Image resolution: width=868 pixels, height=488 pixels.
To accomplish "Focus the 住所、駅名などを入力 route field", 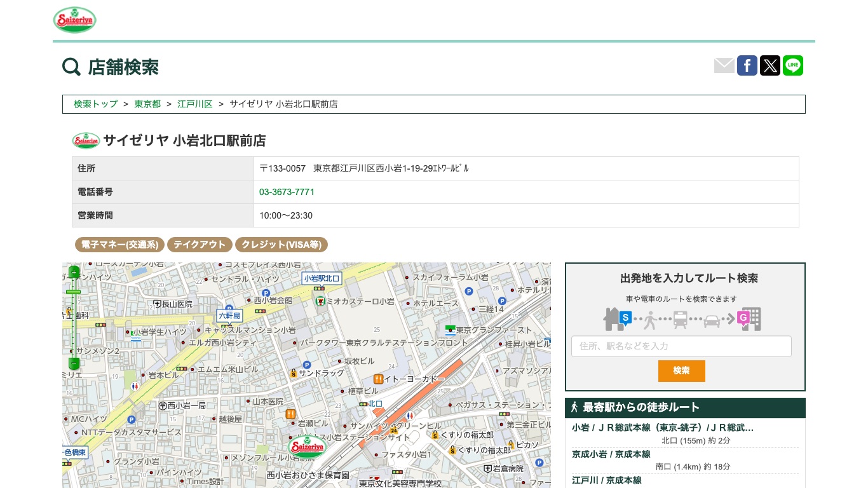I will pos(681,346).
